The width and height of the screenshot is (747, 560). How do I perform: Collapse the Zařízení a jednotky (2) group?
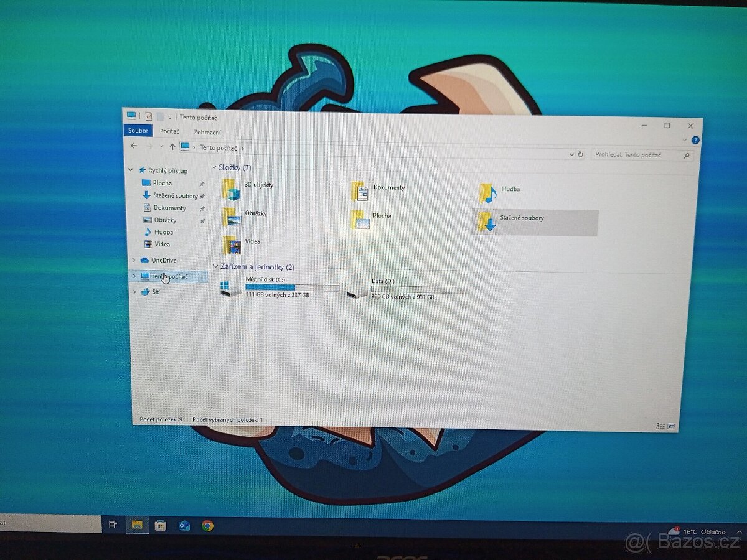(x=216, y=266)
